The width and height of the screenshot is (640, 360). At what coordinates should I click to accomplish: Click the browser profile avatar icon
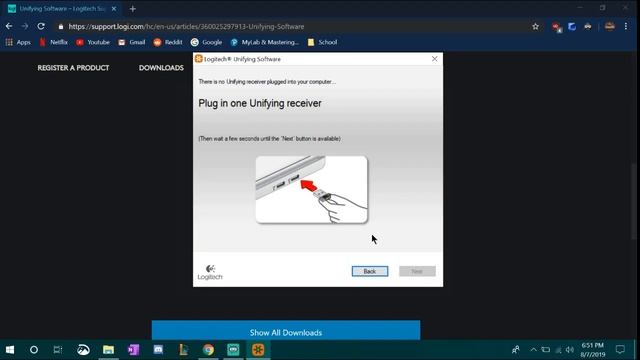coord(610,27)
